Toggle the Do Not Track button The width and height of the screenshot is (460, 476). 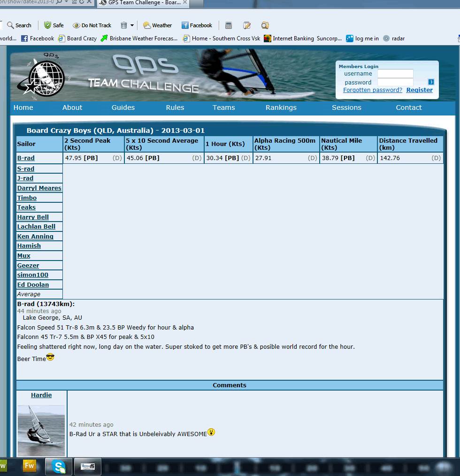92,25
